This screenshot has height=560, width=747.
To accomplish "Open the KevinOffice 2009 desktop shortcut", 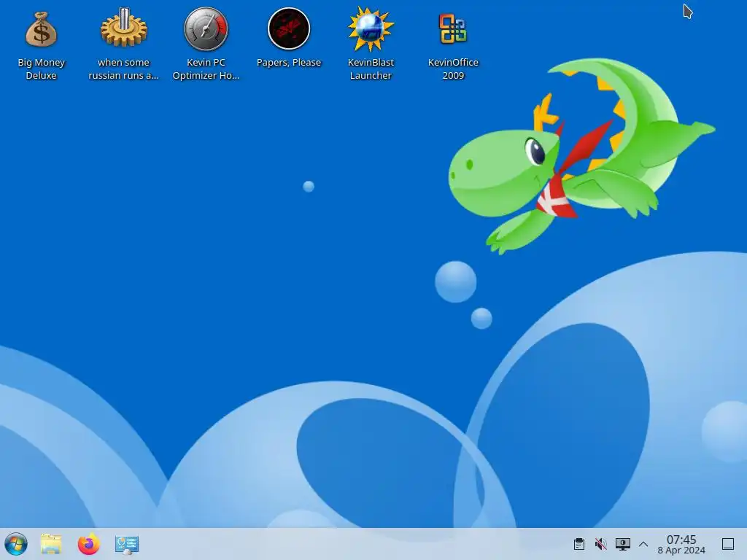I will [x=452, y=28].
